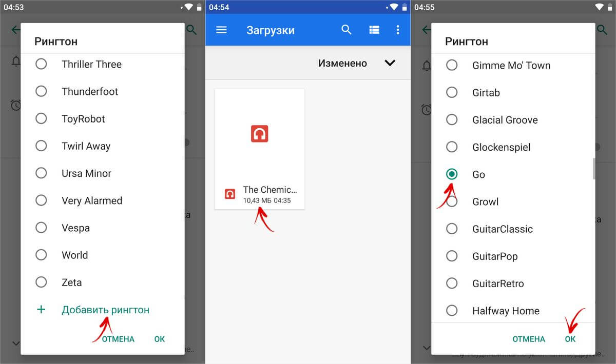Tap the search icon in Загрузки toolbar
Screen dimensions: 616x364
(346, 30)
